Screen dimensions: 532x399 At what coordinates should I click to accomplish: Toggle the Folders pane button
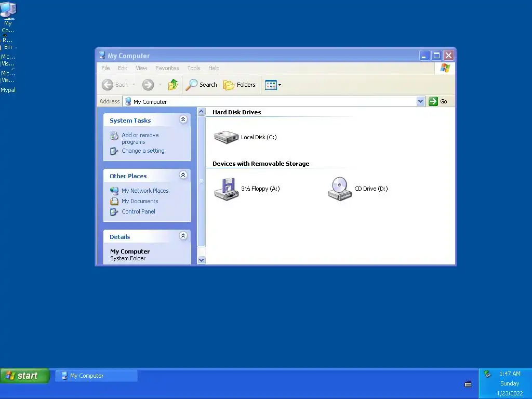[x=239, y=85]
